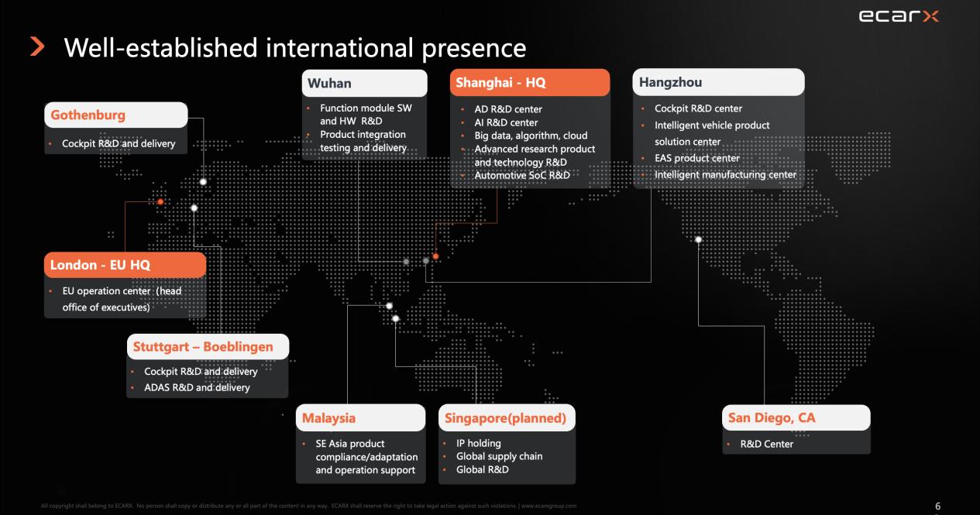This screenshot has width=980, height=515.
Task: Select 'EU operation center (head office of executives)'
Action: (122, 299)
